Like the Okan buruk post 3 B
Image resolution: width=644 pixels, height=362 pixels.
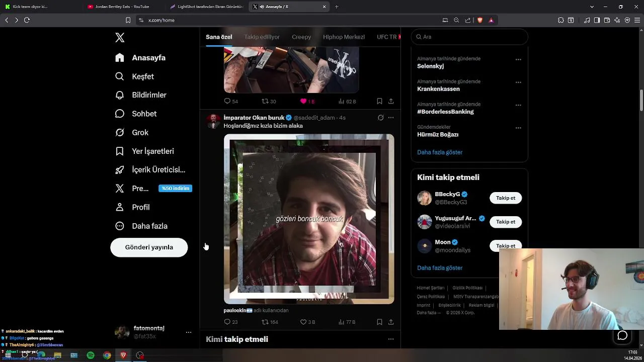[307, 322]
